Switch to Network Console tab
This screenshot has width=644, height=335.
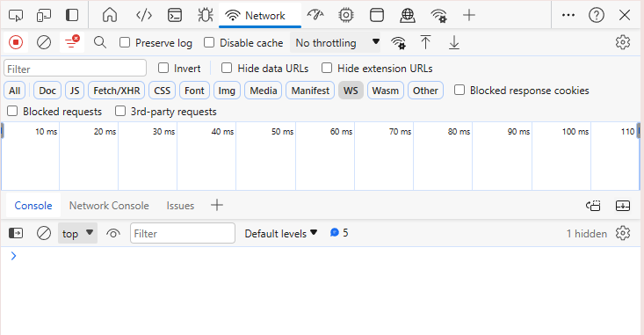point(109,206)
